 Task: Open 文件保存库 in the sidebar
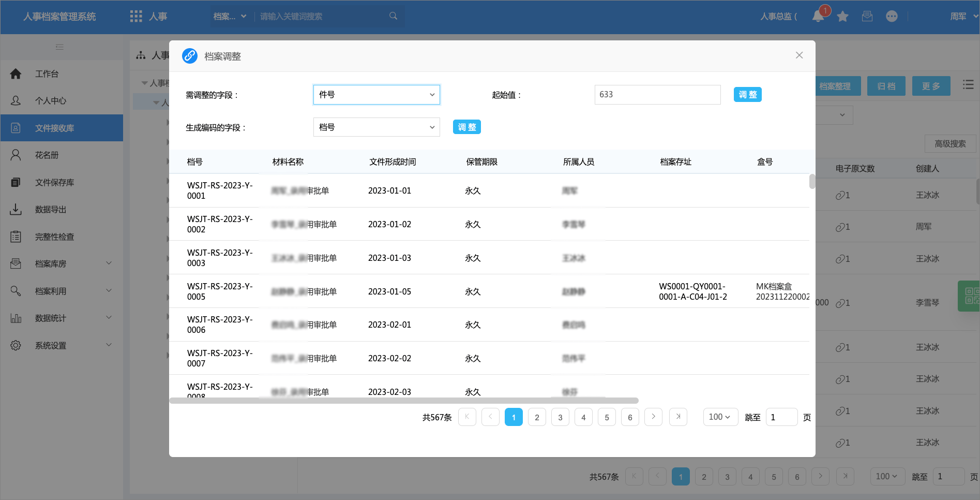tap(54, 183)
